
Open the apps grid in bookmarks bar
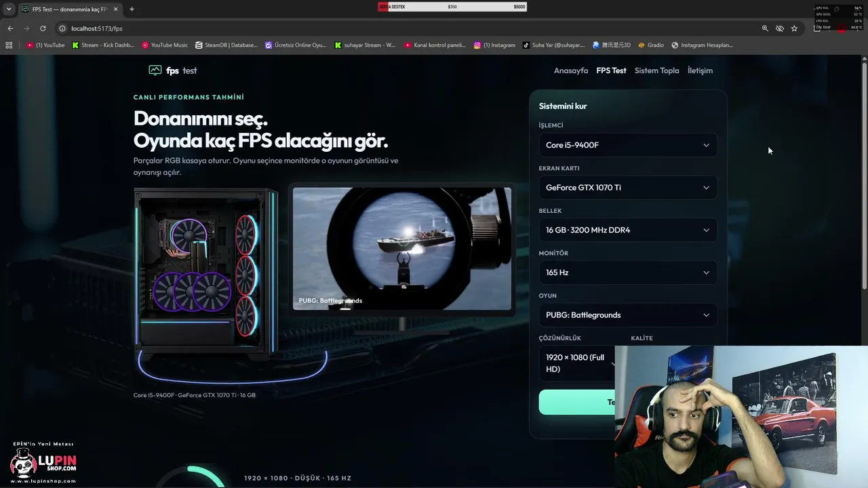tap(9, 45)
